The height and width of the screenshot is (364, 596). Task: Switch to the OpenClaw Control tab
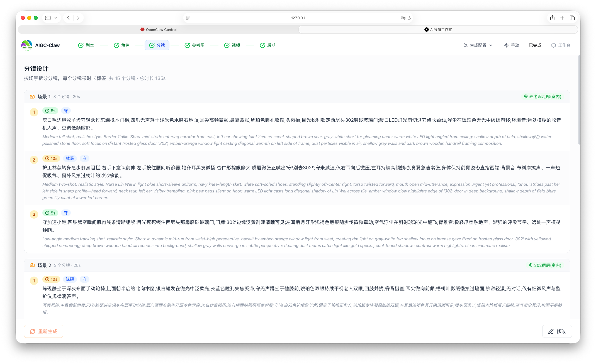click(x=158, y=30)
